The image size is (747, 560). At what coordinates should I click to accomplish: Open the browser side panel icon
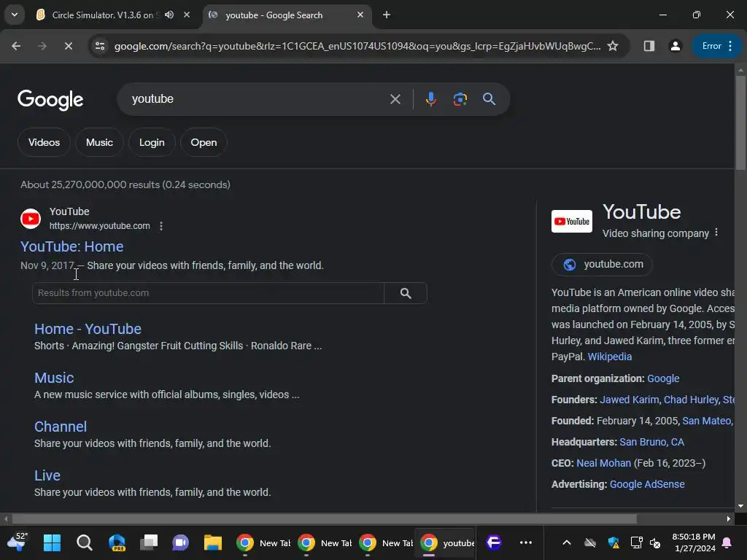[x=649, y=46]
